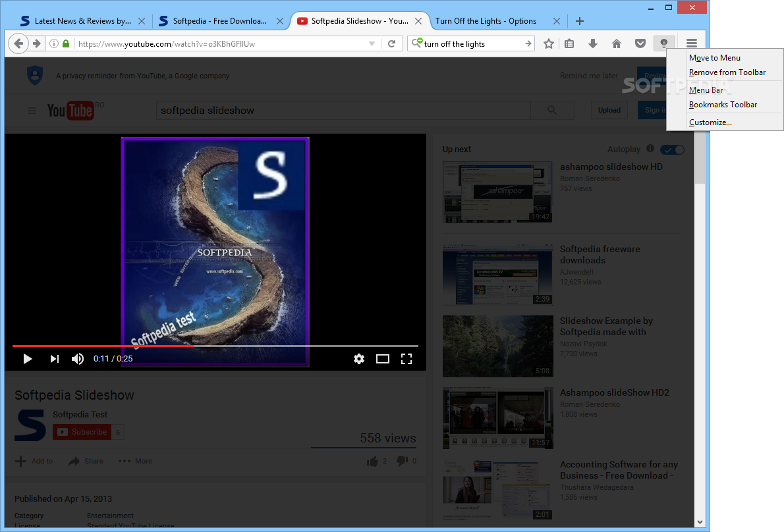784x532 pixels.
Task: Open search engine selector magnifier icon
Action: point(416,43)
